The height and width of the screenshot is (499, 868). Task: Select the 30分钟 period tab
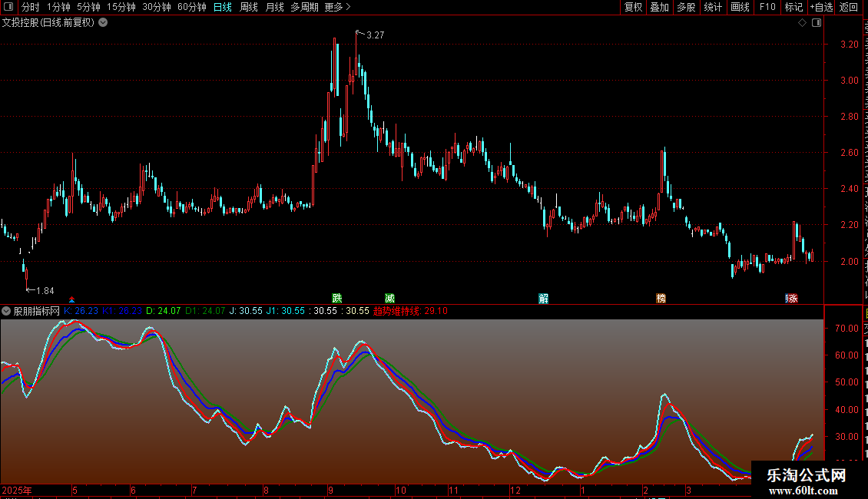(x=157, y=7)
